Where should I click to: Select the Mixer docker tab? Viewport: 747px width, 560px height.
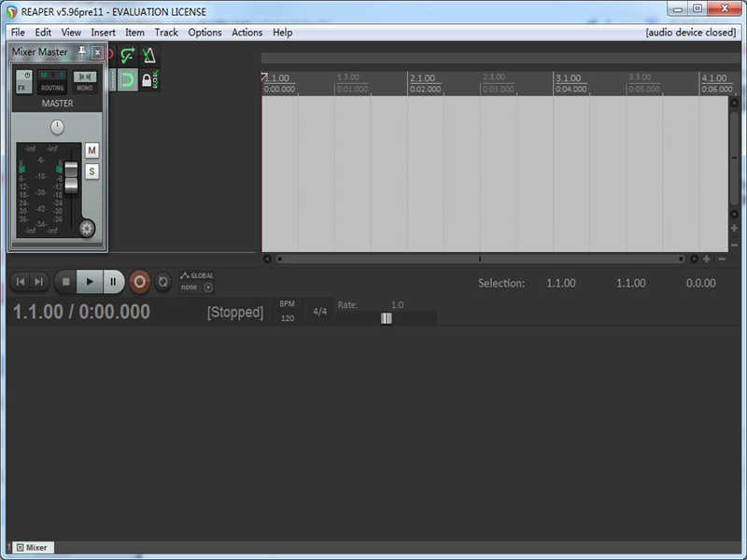33,548
